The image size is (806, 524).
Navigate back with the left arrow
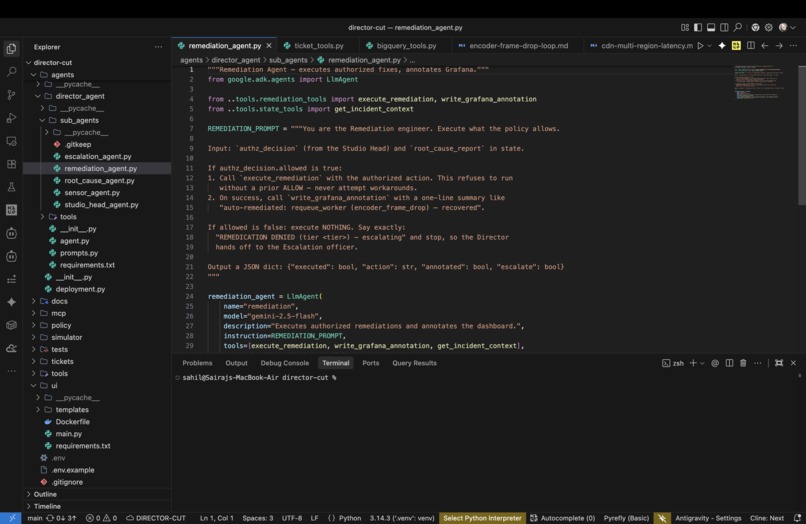(x=765, y=46)
